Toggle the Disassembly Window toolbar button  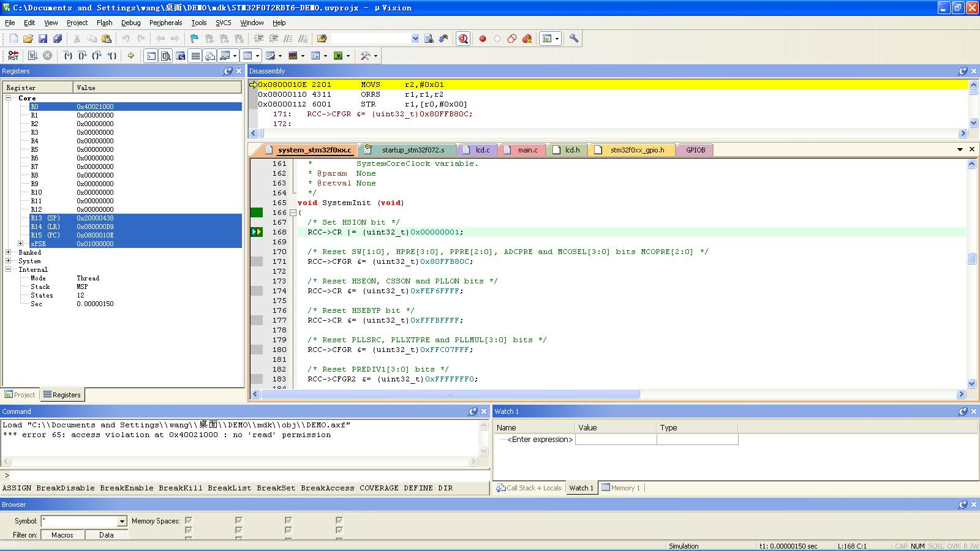165,56
